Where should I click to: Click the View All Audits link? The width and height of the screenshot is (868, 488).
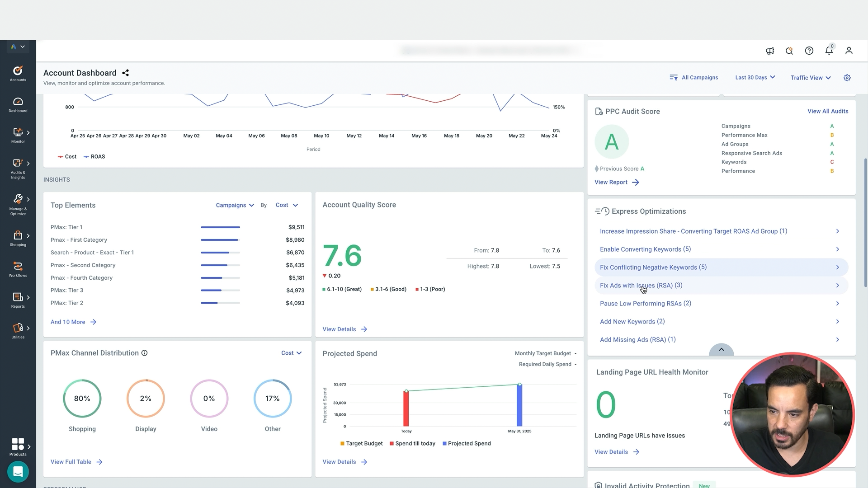coord(827,111)
